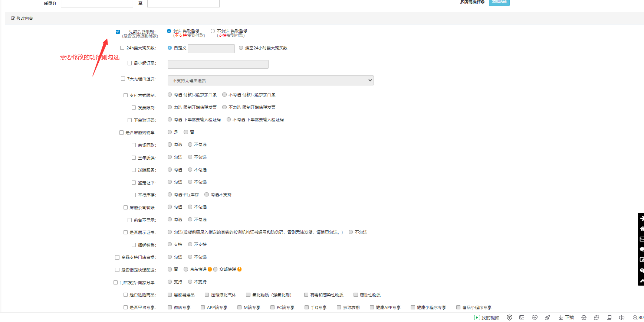This screenshot has height=322, width=644.
Task: Click the 最小起订量 input field
Action: pos(218,64)
